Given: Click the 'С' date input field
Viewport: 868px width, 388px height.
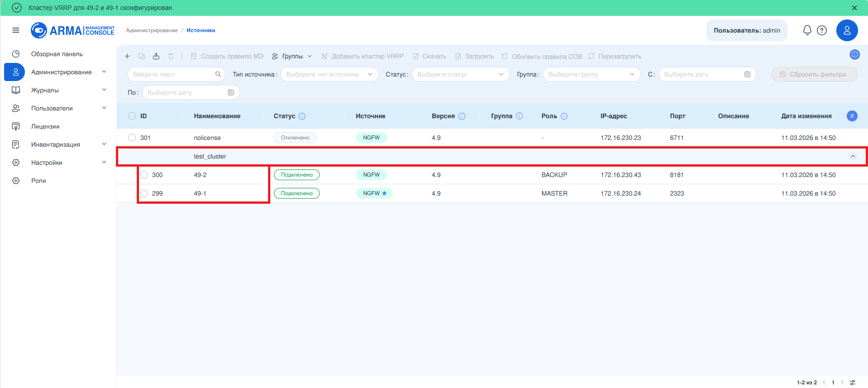Looking at the screenshot, I should (707, 74).
